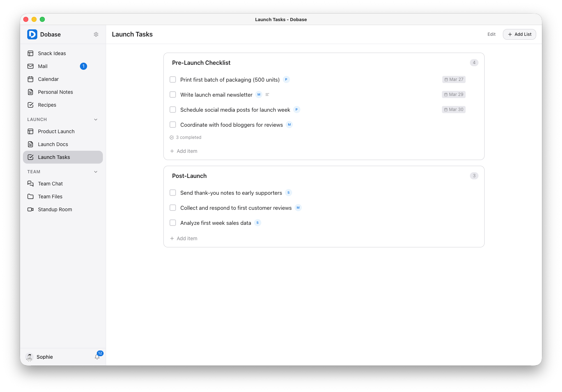Click the Edit button

click(x=491, y=34)
